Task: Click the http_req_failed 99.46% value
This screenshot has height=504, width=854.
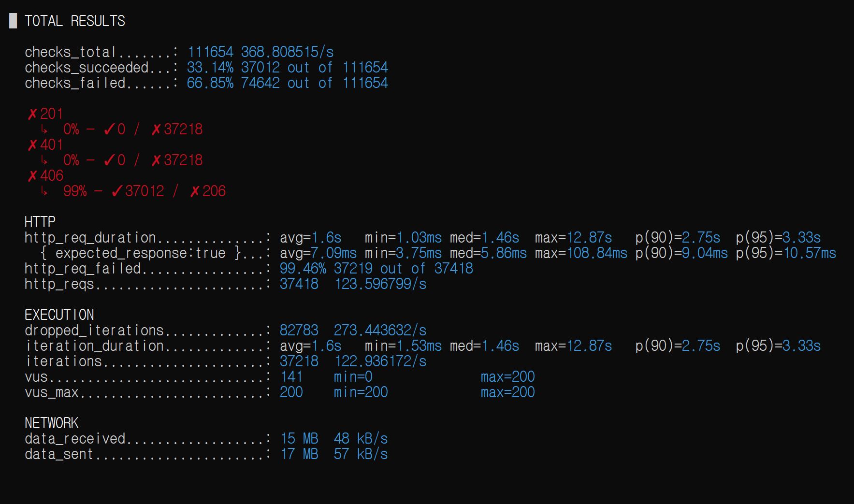Action: coord(303,269)
